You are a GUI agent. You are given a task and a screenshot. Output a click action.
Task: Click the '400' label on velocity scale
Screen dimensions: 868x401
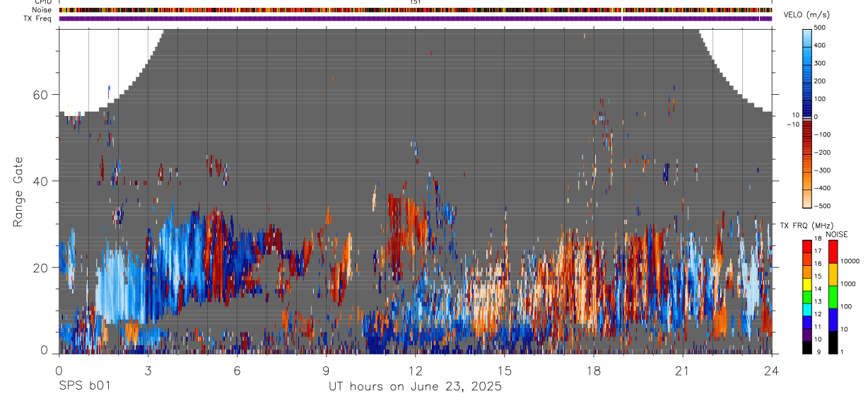[x=820, y=45]
